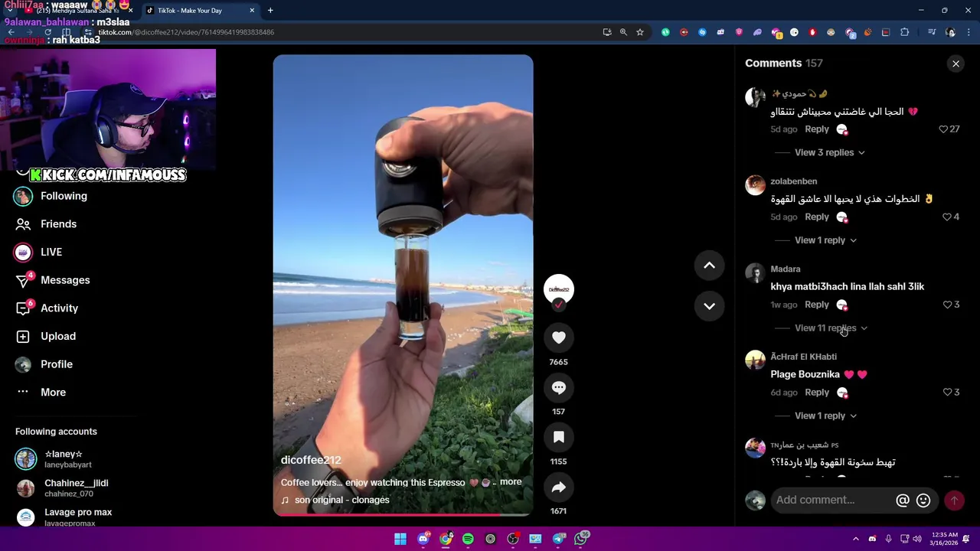Open the notification bell in system tray
980x551 pixels.
click(x=966, y=539)
